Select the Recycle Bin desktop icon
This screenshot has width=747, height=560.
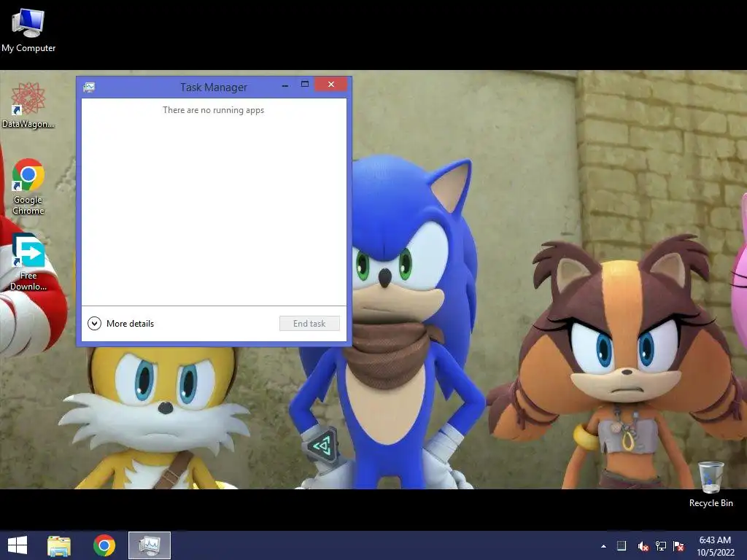(711, 484)
